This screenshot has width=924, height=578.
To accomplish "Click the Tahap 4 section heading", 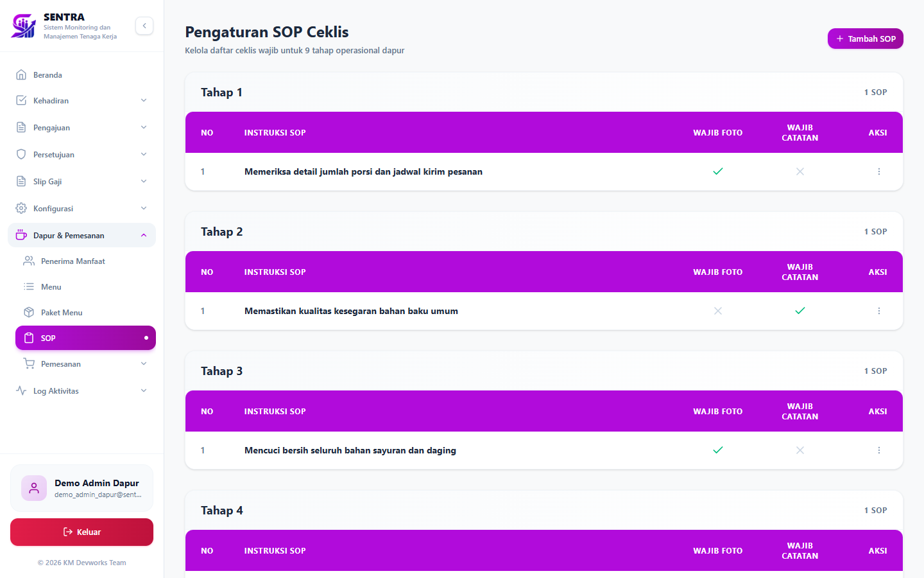I will click(221, 511).
